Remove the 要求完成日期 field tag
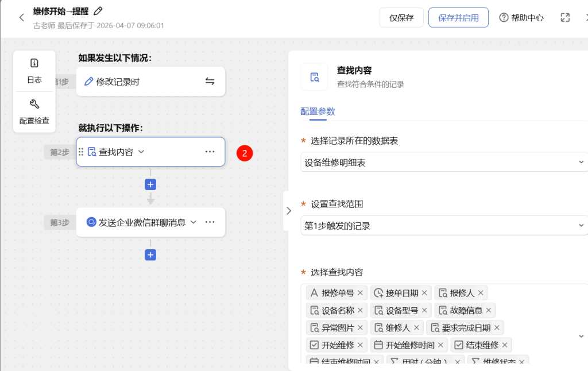This screenshot has height=371, width=588. point(497,327)
